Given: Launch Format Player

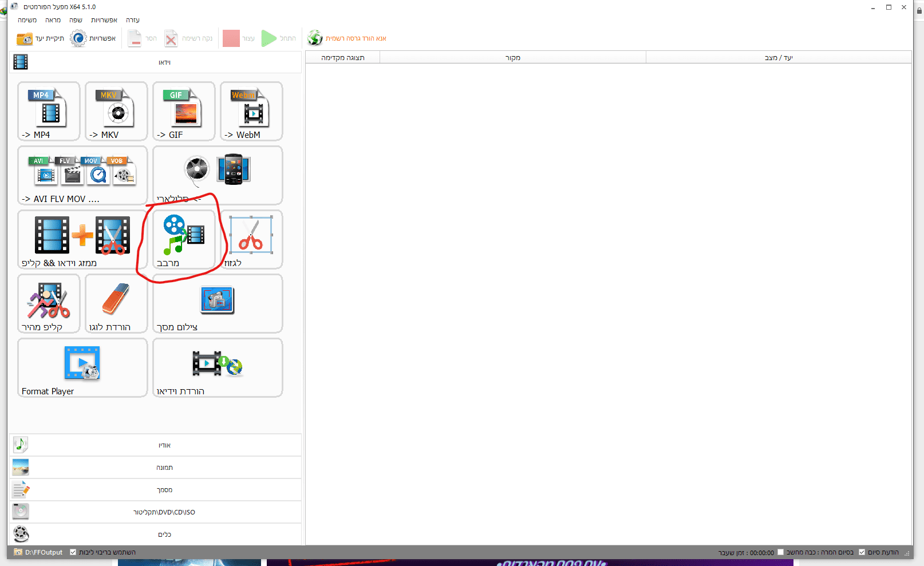Looking at the screenshot, I should click(82, 367).
